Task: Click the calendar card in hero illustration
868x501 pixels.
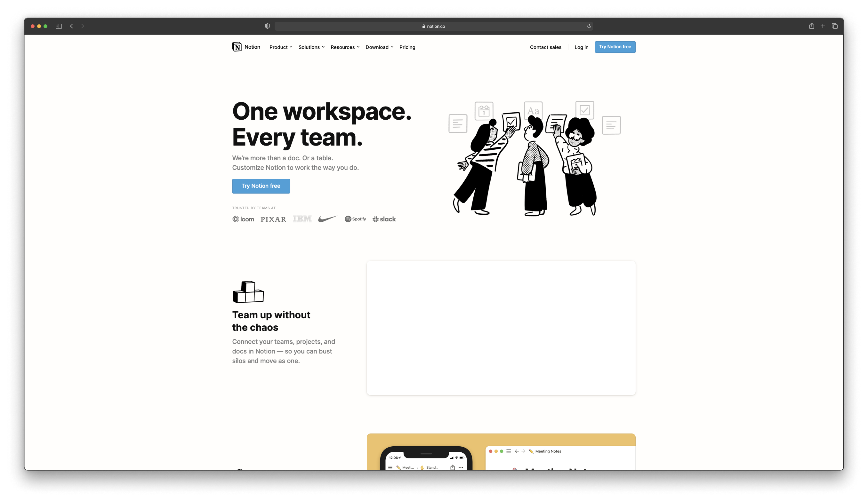Action: click(x=484, y=111)
